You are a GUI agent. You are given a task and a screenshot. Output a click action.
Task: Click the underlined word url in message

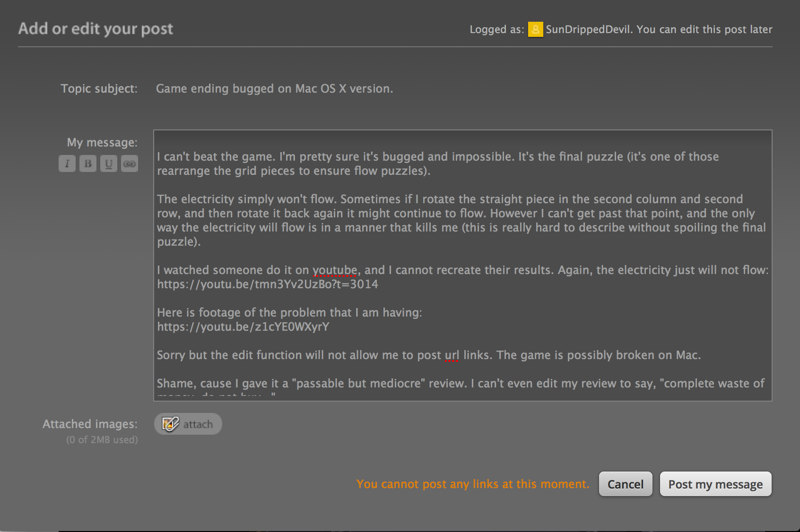(452, 355)
